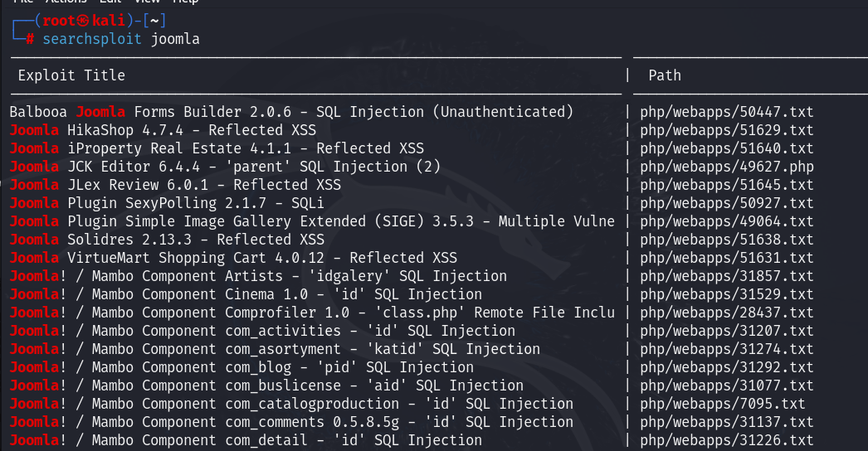Select the Comprofiler 1.0 'class.php' exploit entry
Image resolution: width=868 pixels, height=451 pixels.
(x=312, y=313)
